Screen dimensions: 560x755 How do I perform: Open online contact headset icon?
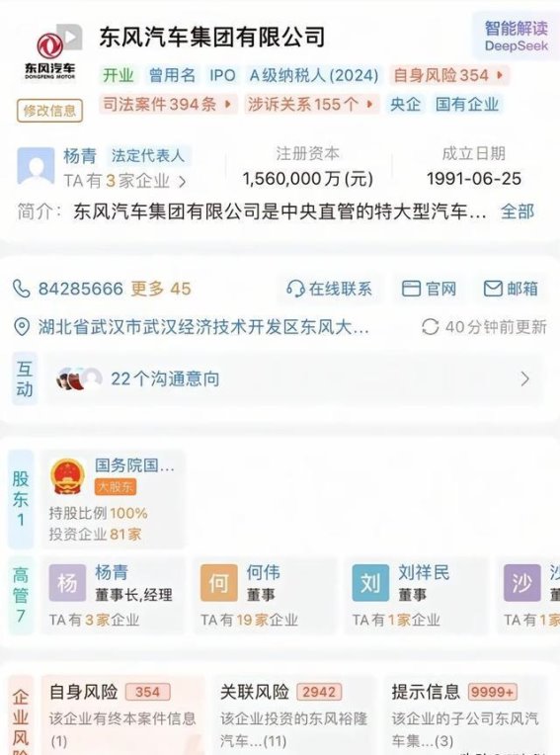pos(295,289)
